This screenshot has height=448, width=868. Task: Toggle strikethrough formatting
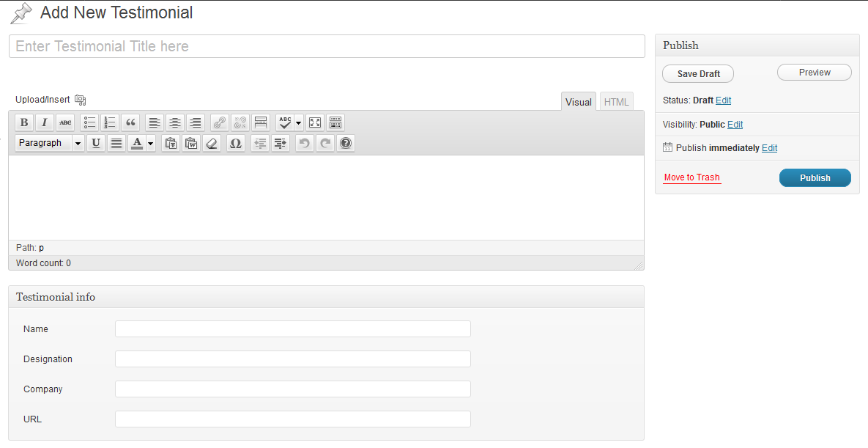point(65,122)
